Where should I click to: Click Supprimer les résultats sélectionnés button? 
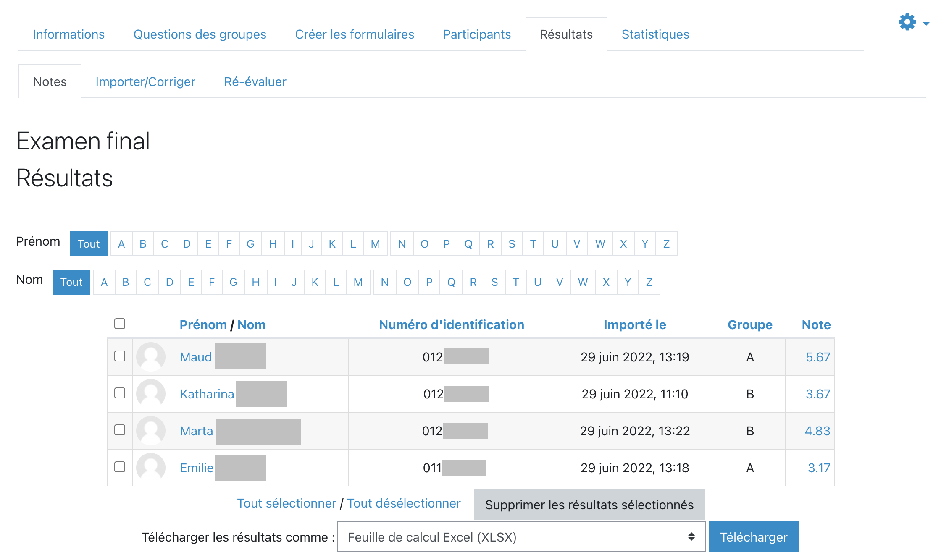point(589,505)
